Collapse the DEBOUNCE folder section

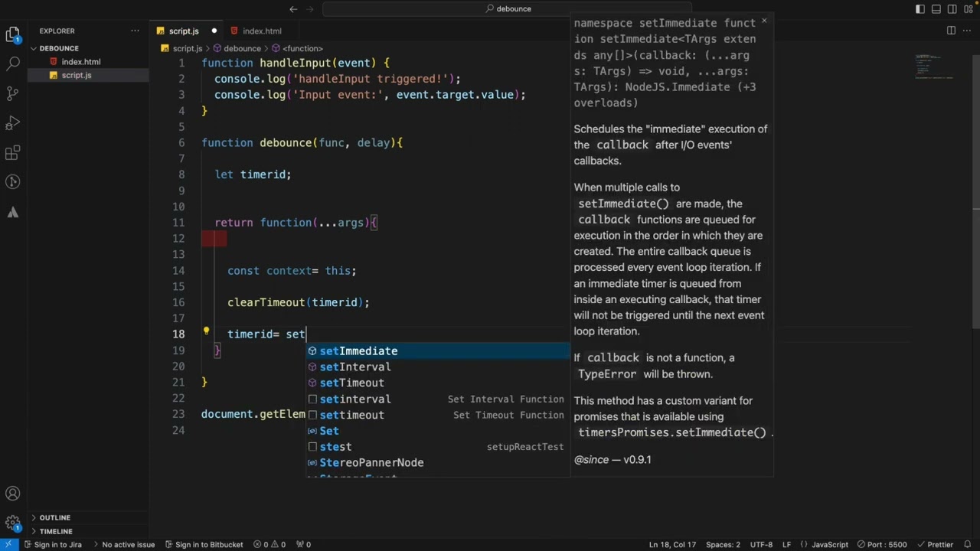point(88,48)
